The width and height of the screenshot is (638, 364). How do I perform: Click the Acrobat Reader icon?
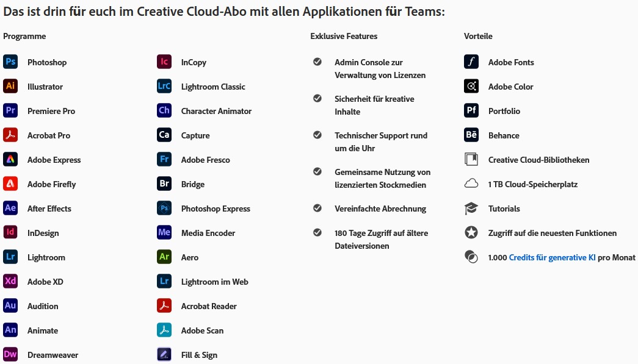click(x=164, y=305)
